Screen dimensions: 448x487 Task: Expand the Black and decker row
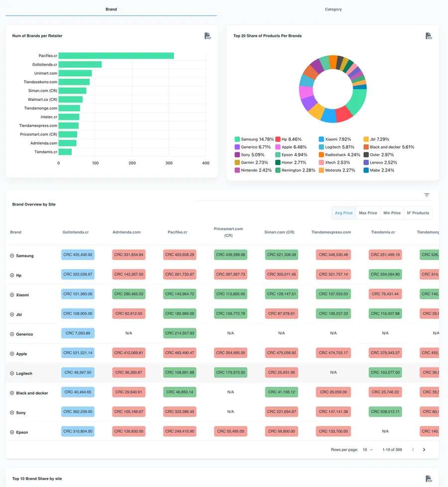coord(12,393)
